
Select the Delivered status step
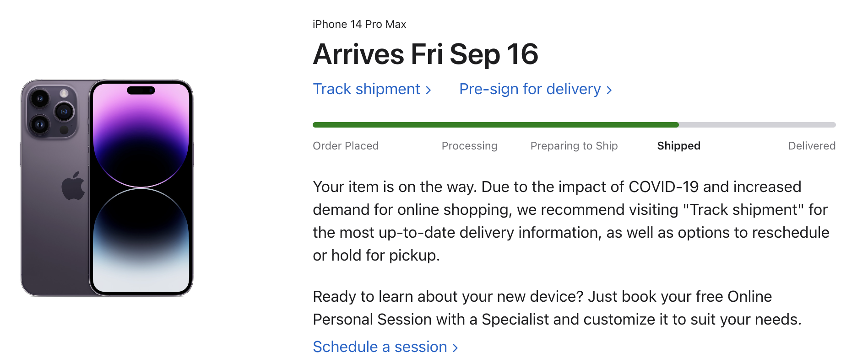coord(812,146)
